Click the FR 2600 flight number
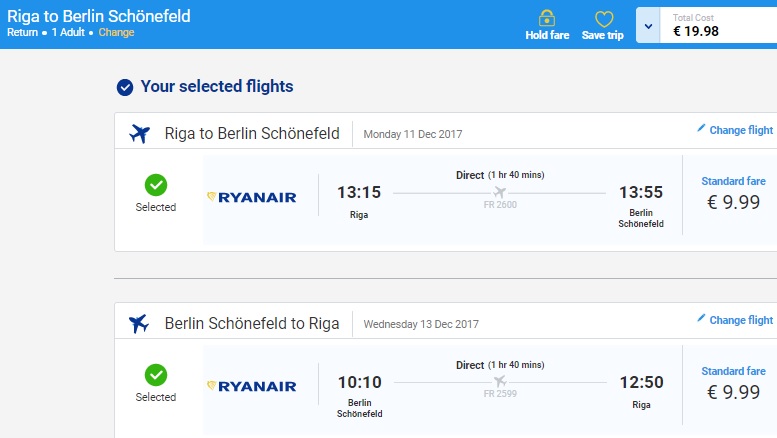The image size is (777, 438). [500, 206]
